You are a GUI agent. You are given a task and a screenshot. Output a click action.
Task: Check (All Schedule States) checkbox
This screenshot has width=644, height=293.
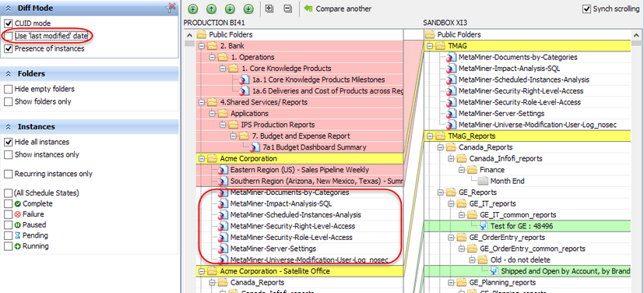click(9, 192)
